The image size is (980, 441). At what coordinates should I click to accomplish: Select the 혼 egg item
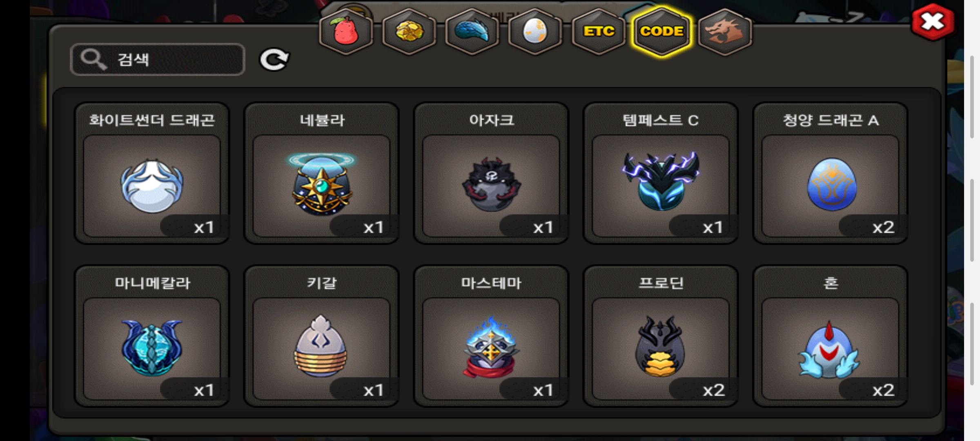point(831,336)
